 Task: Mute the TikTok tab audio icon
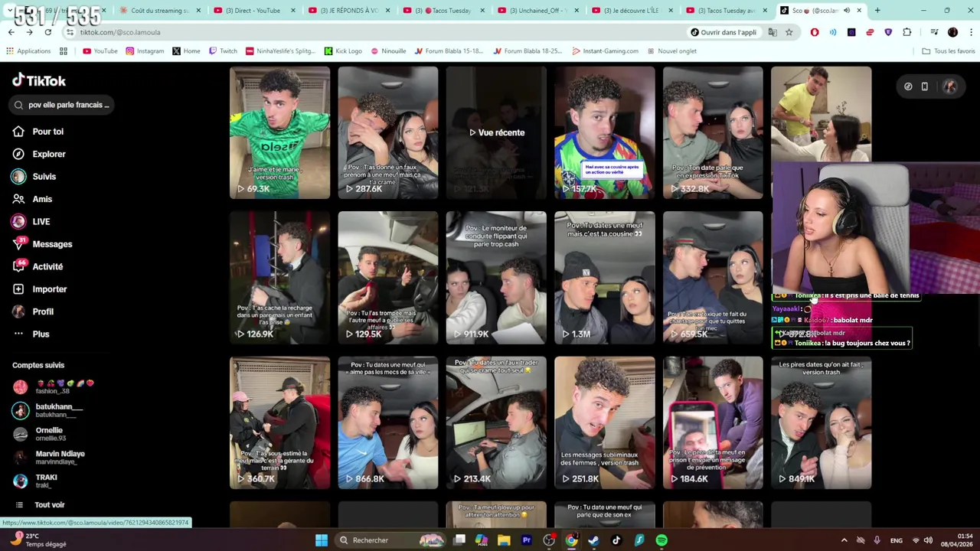tap(848, 11)
